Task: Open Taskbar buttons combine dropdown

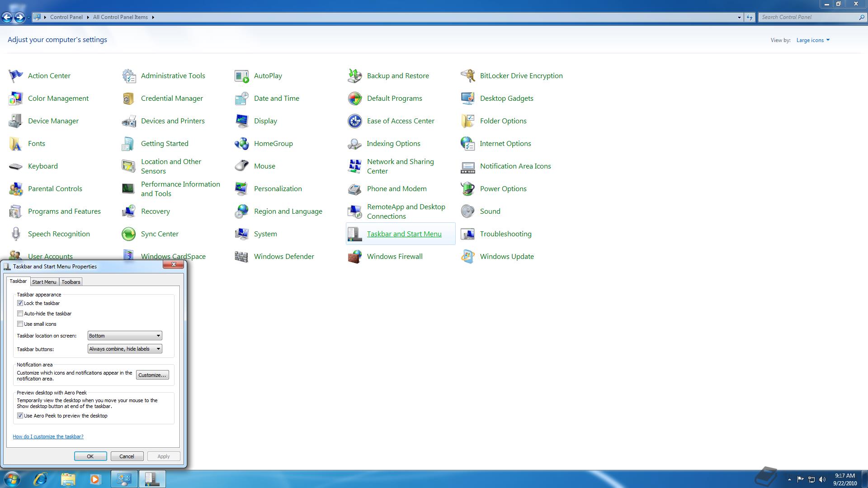Action: 125,349
